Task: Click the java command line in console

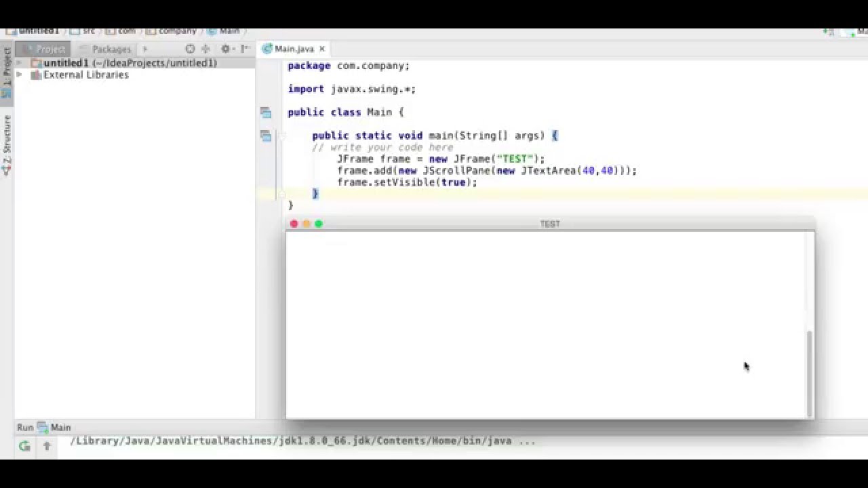Action: [x=303, y=441]
